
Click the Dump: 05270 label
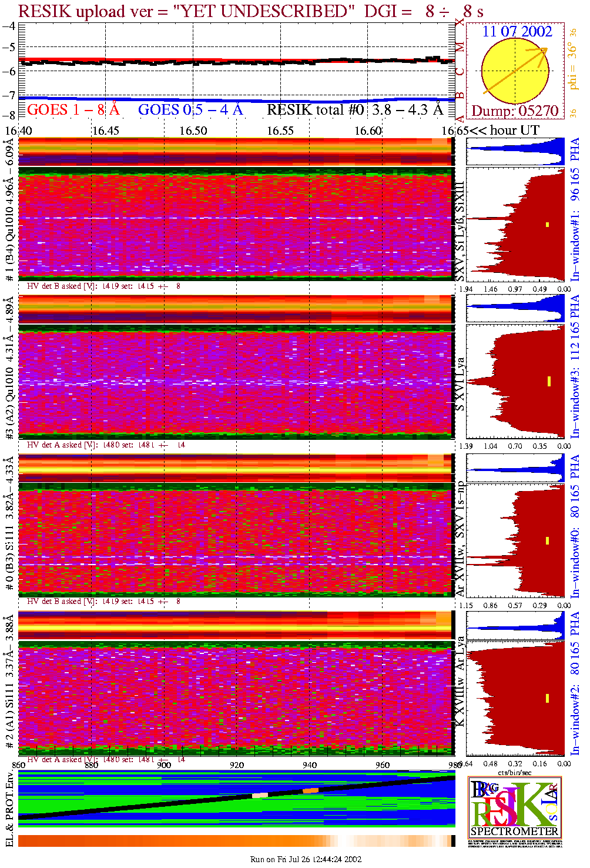click(x=515, y=111)
